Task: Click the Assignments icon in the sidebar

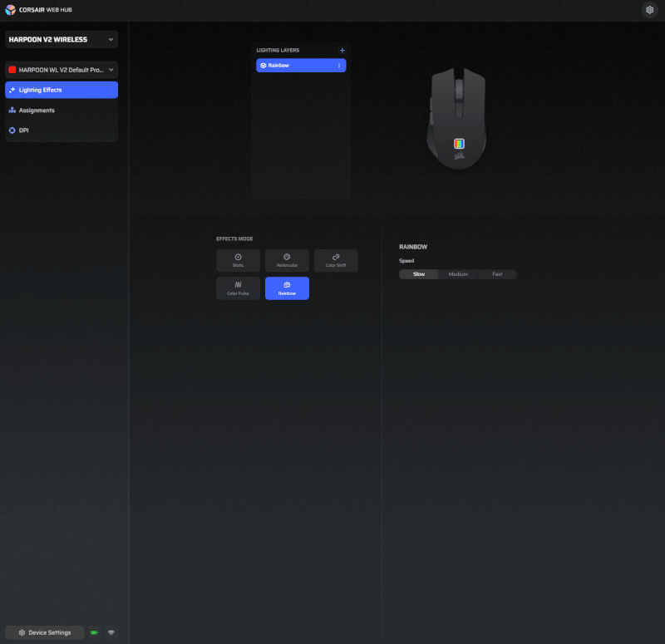Action: [12, 111]
